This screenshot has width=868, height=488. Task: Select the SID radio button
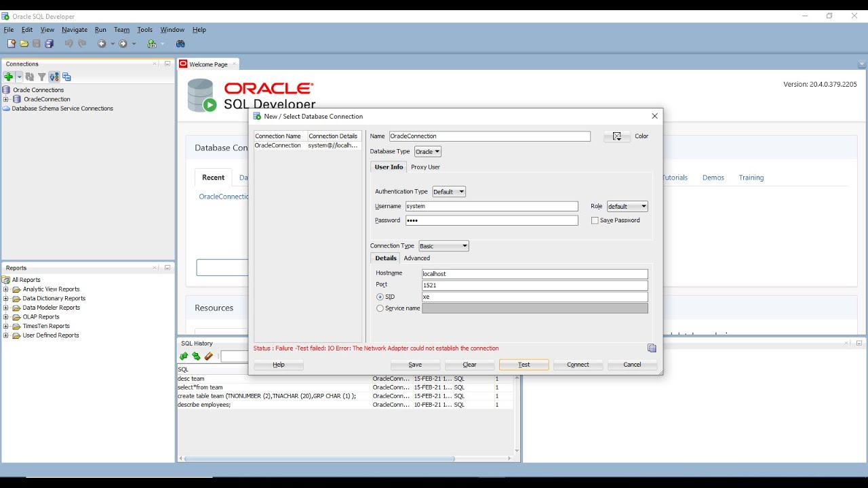coord(380,297)
